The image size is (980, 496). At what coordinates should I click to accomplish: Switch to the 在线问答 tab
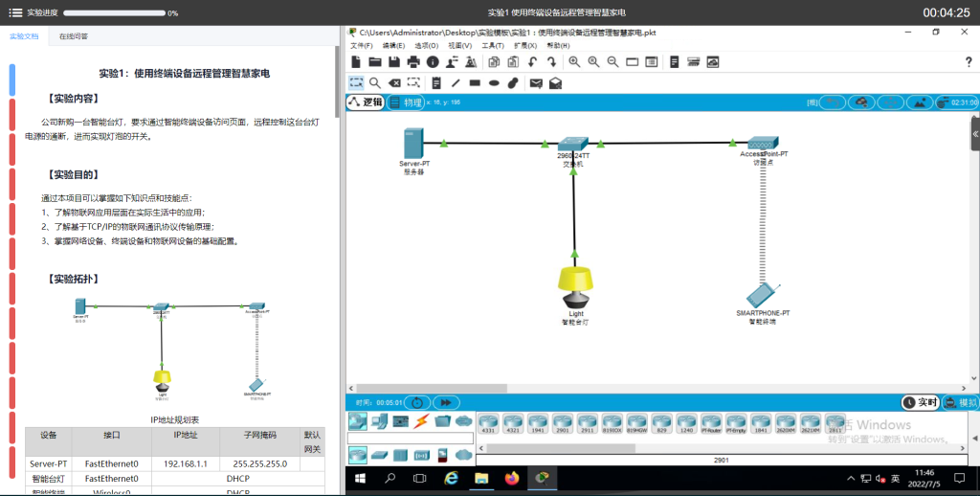(x=75, y=36)
